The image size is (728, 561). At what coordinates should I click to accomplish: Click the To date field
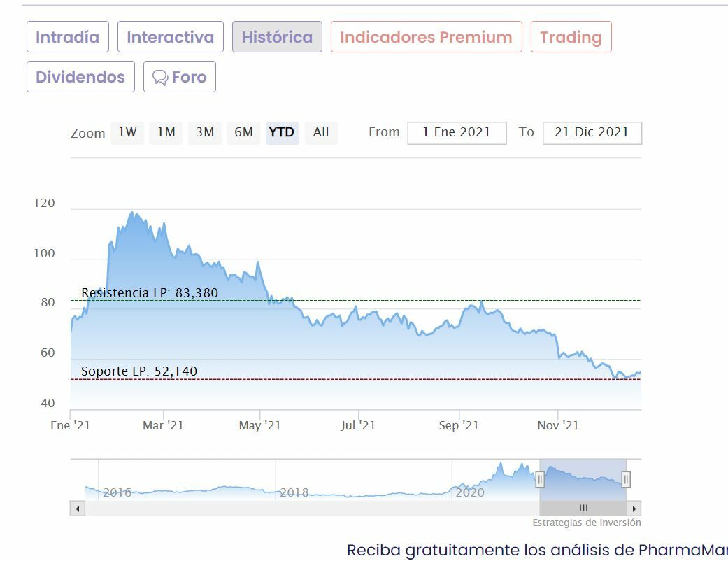point(592,132)
